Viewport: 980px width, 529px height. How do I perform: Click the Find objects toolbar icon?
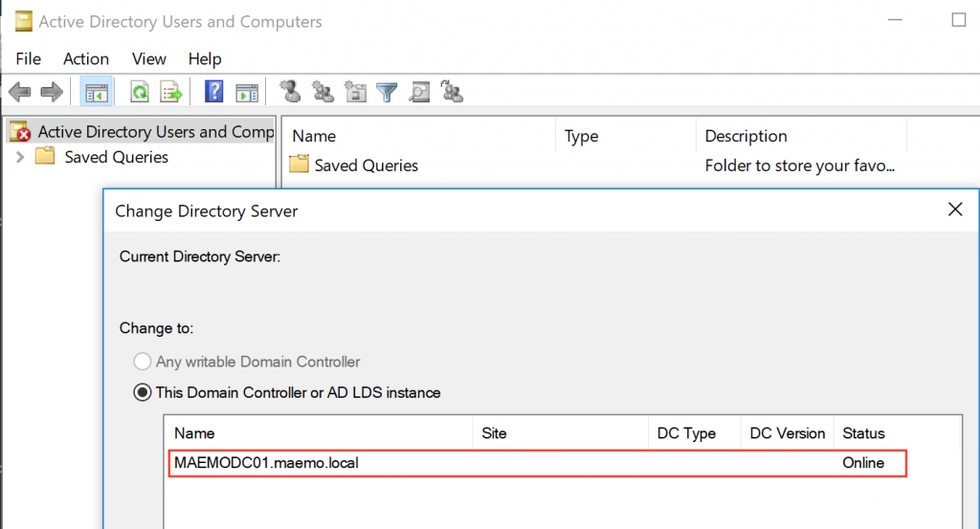(419, 92)
